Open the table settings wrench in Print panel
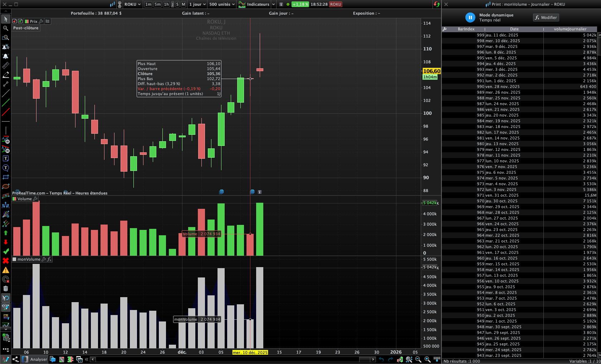The height and width of the screenshot is (364, 601). [445, 29]
